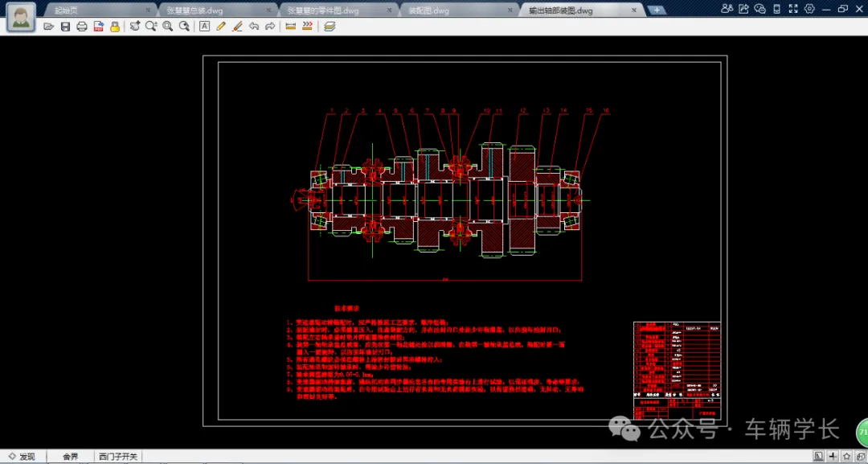Viewport: 868px width, 464px height.
Task: Restore down the CAD viewer window
Action: [x=843, y=8]
